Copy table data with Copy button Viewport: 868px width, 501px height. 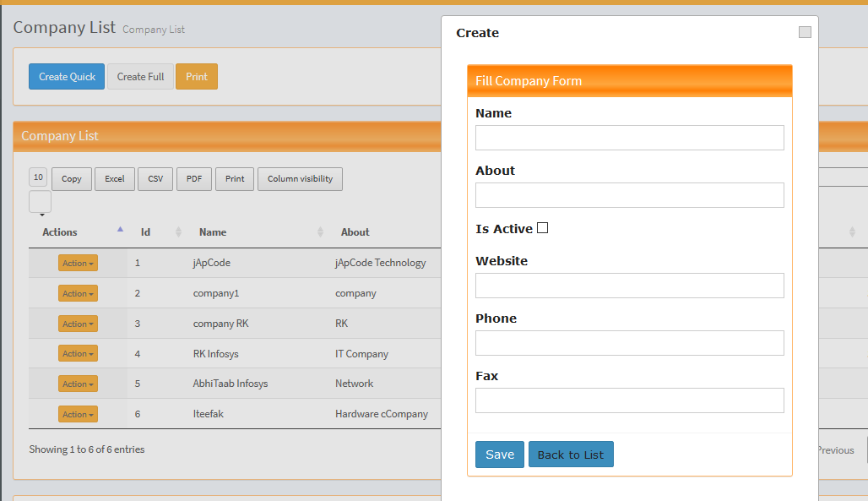coord(72,179)
